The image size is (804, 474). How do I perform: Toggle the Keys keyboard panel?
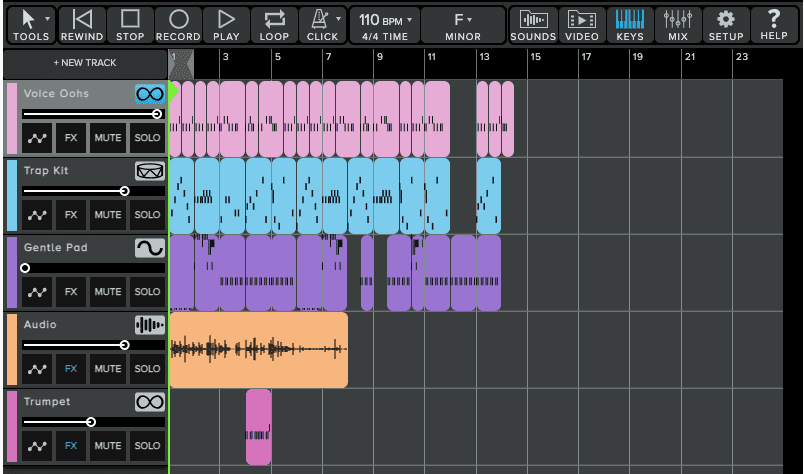[x=630, y=24]
